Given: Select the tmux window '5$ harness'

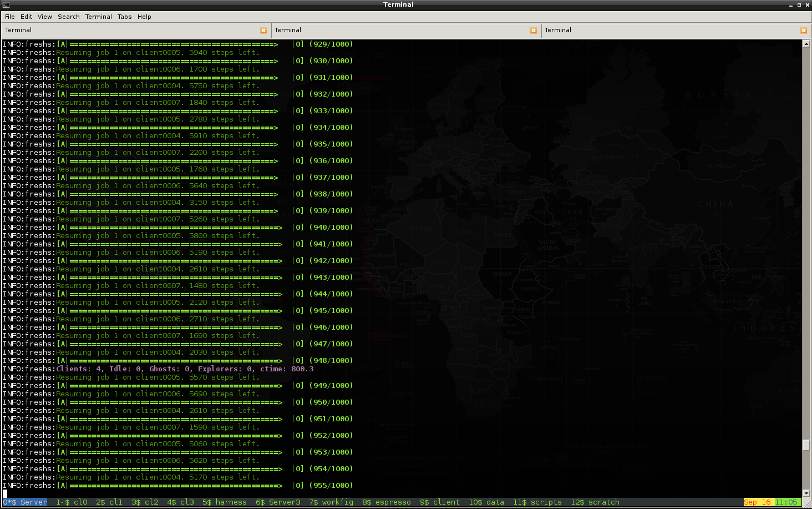Looking at the screenshot, I should click(x=224, y=502).
